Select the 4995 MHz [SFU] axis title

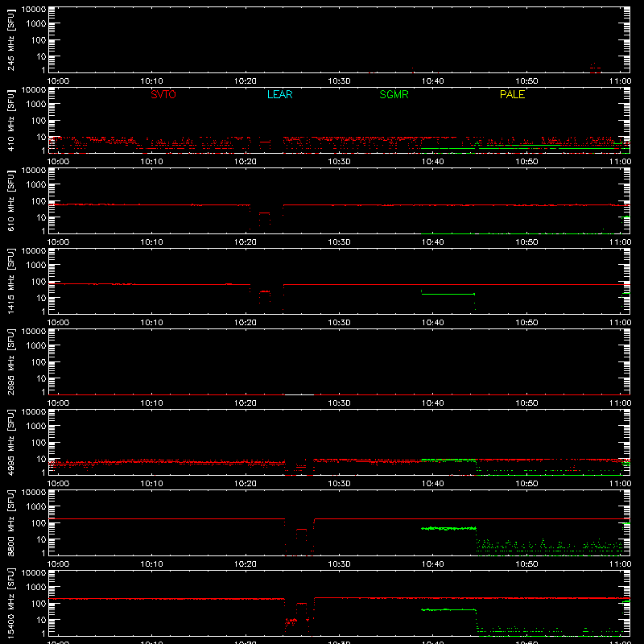coord(11,443)
